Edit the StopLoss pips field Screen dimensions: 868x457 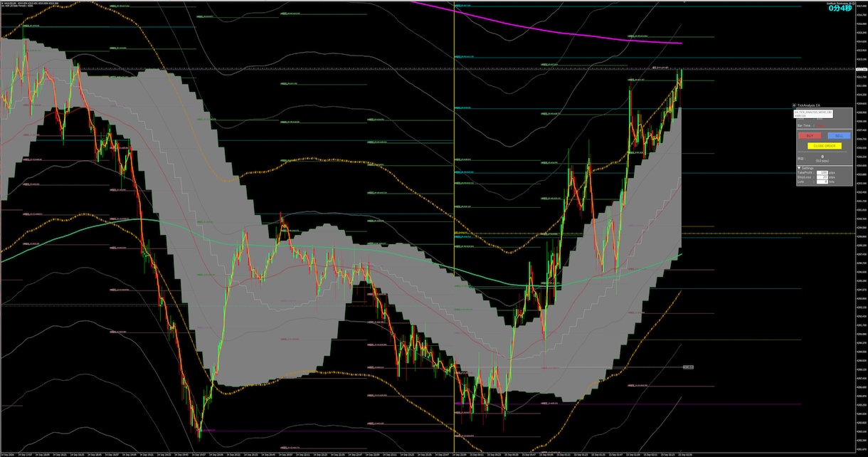824,177
